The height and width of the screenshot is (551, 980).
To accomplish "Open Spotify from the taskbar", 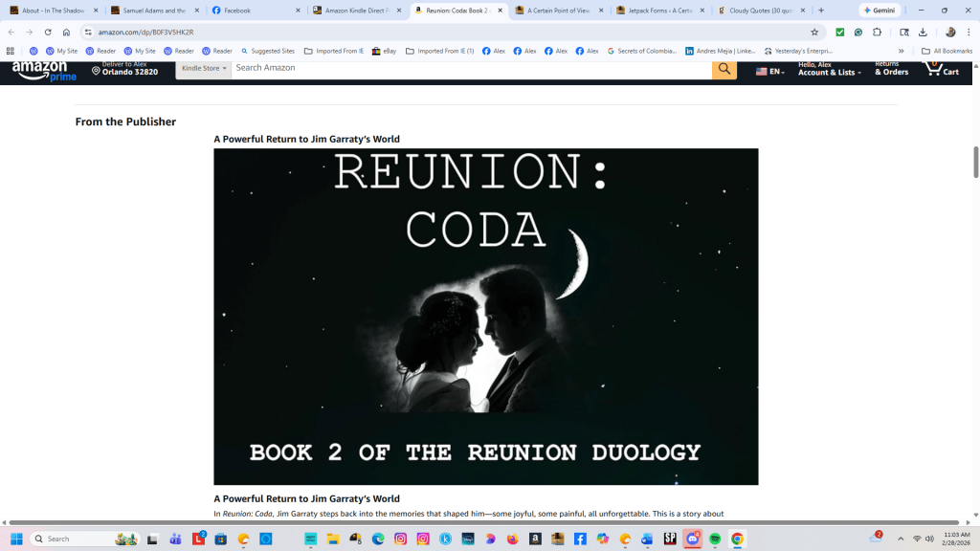I will (x=715, y=539).
